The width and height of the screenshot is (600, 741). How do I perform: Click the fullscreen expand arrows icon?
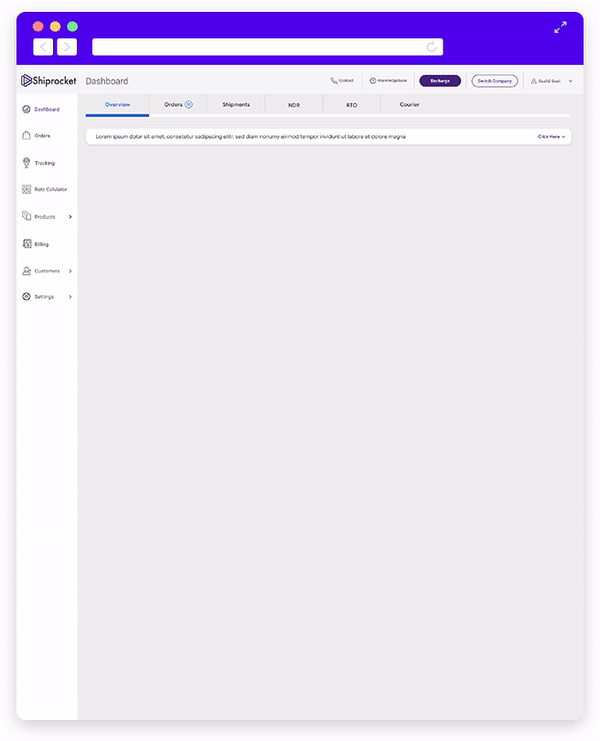pos(560,27)
